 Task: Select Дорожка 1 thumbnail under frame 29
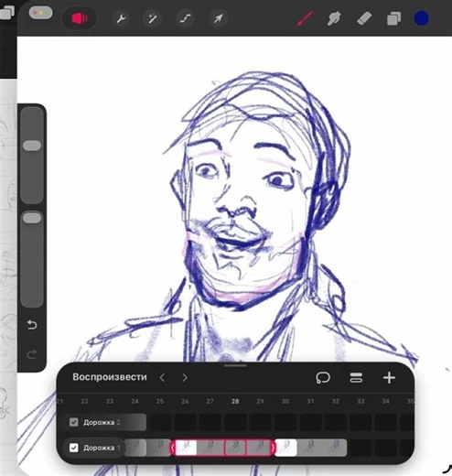click(x=259, y=448)
